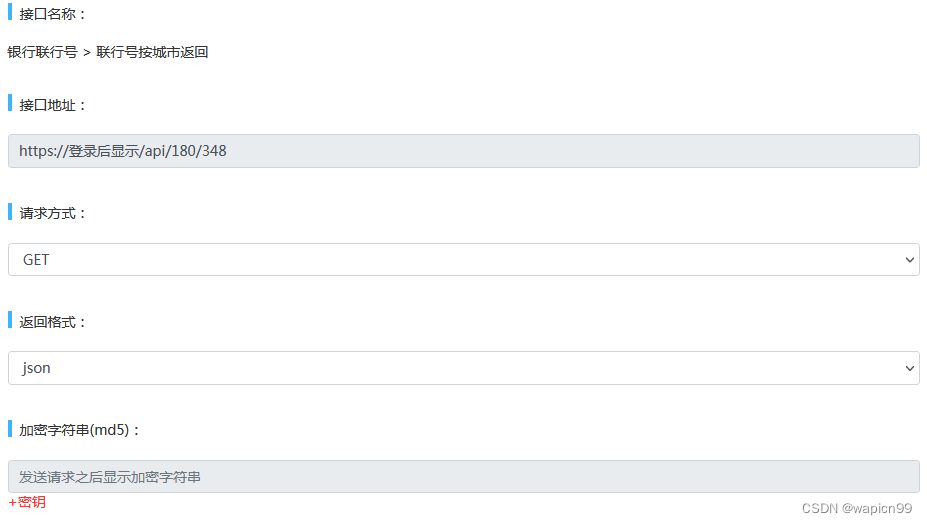
Task: Click the 接口地址 section heading
Action: (x=53, y=104)
